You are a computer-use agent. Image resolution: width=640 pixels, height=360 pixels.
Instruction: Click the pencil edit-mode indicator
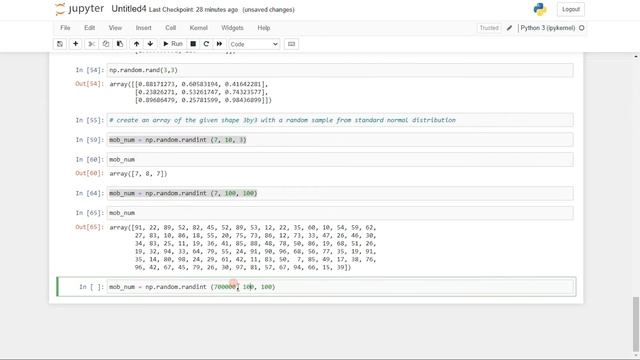509,28
